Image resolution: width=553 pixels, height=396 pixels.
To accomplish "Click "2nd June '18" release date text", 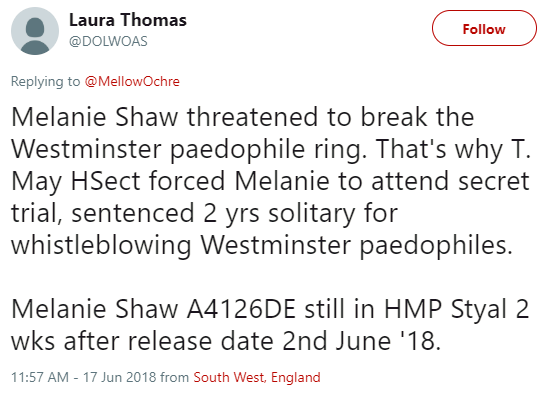I will (x=361, y=341).
